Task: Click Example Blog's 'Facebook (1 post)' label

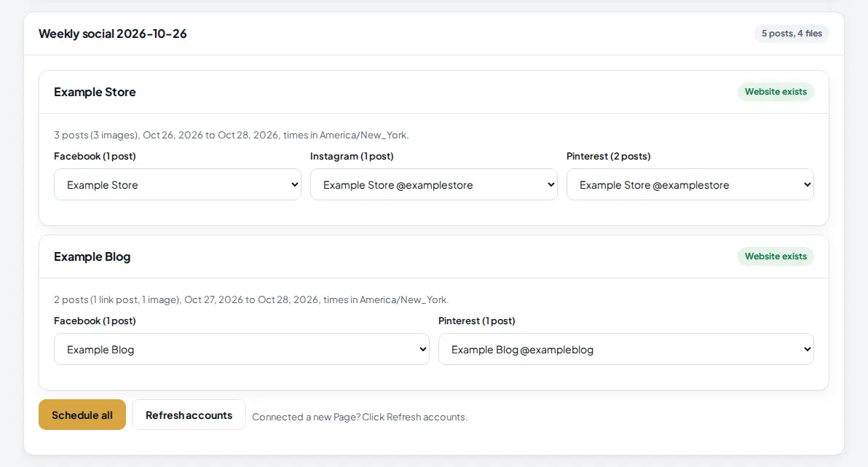Action: [x=95, y=321]
